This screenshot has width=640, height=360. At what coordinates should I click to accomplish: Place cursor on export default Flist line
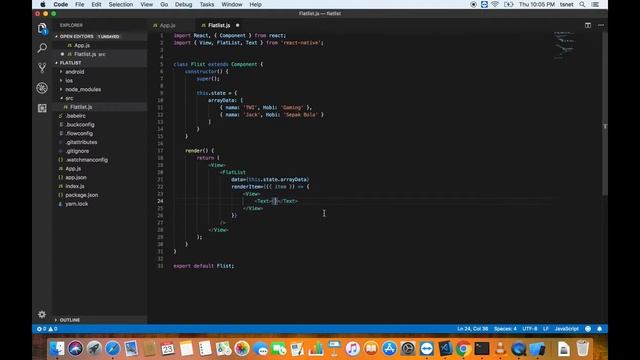point(204,266)
